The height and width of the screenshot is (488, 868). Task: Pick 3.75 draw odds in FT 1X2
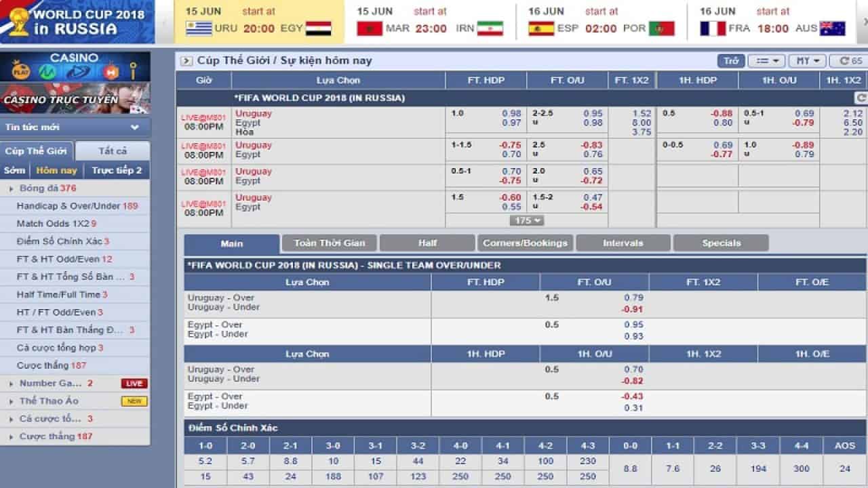642,132
